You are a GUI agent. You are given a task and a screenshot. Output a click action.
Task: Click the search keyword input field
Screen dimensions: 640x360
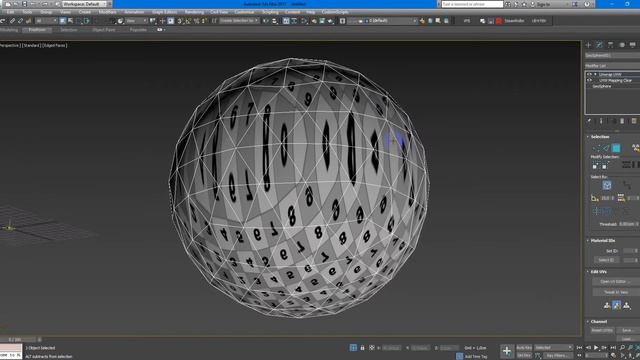(472, 4)
